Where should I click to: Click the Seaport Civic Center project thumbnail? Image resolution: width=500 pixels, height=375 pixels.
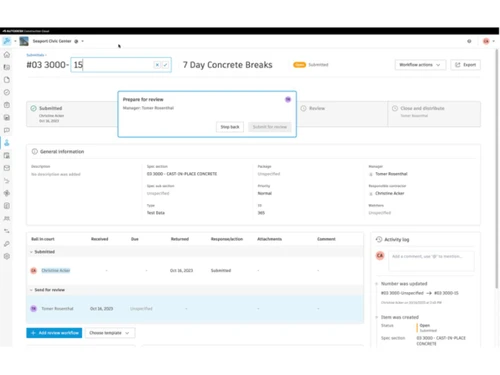pyautogui.click(x=24, y=41)
